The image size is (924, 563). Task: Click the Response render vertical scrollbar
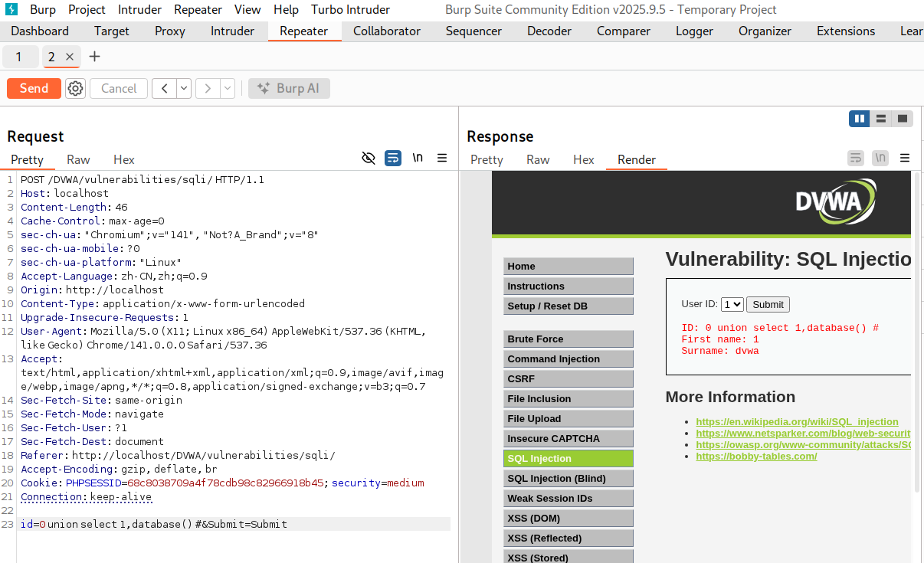pos(916,331)
